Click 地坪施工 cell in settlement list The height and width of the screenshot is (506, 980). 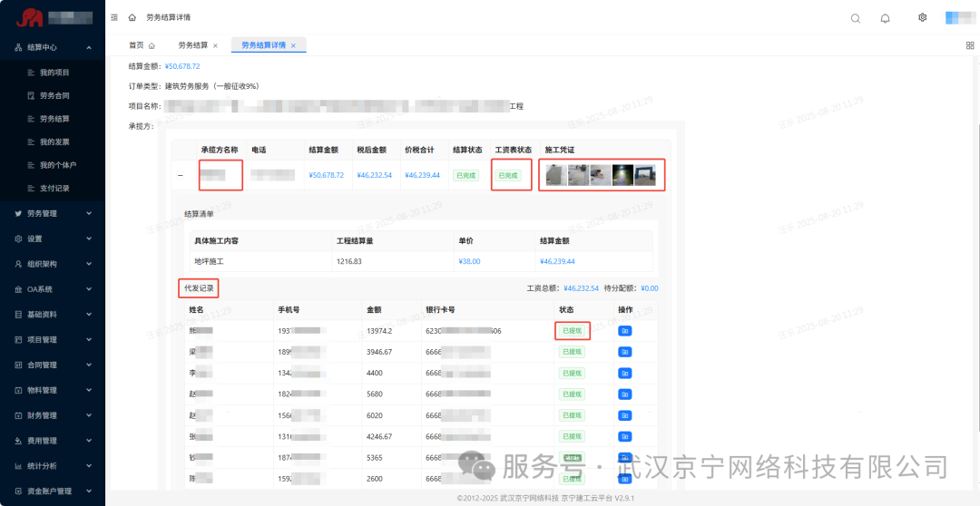(x=209, y=261)
